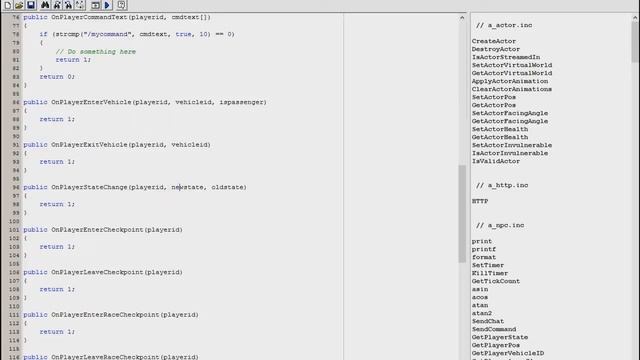
Task: Click the "/mycommand" string in the strcmp line
Action: tap(107, 34)
